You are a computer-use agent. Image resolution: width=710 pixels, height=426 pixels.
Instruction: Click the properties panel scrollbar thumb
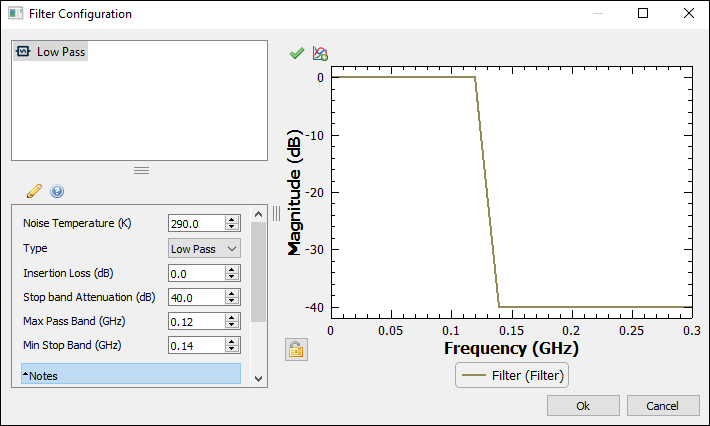pyautogui.click(x=259, y=272)
